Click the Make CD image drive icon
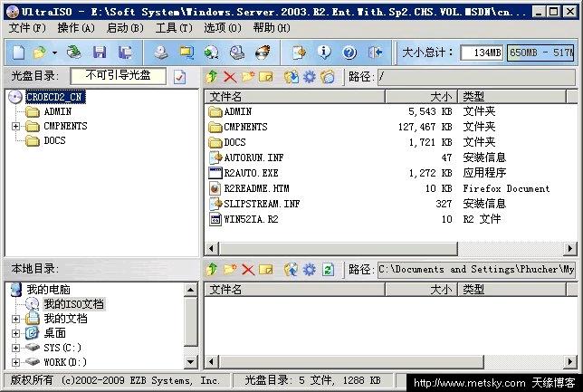Image resolution: width=583 pixels, height=392 pixels. (x=161, y=53)
